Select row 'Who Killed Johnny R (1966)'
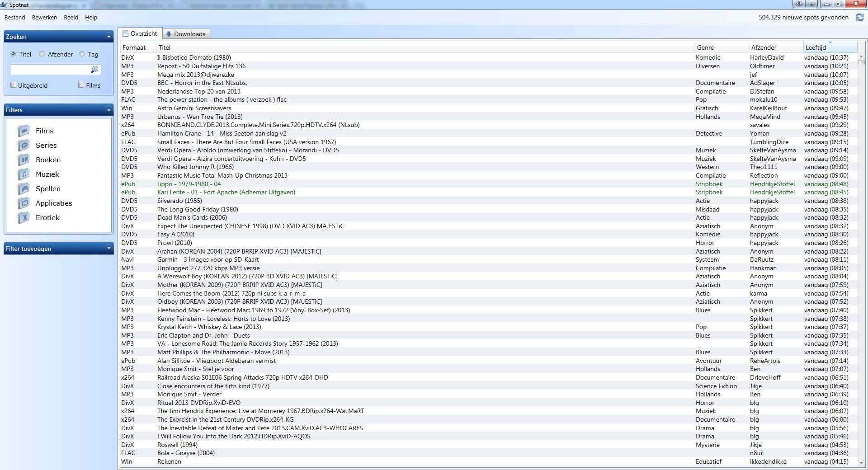 click(488, 167)
